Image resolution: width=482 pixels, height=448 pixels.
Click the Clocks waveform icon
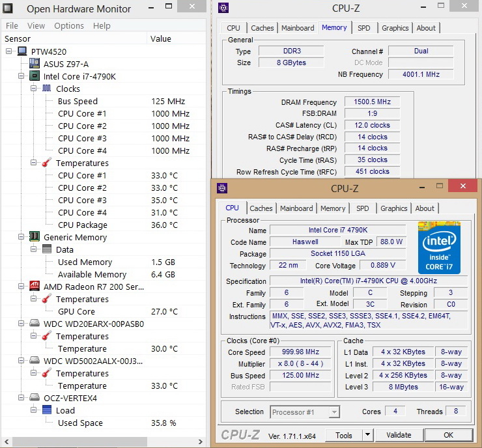coord(46,89)
